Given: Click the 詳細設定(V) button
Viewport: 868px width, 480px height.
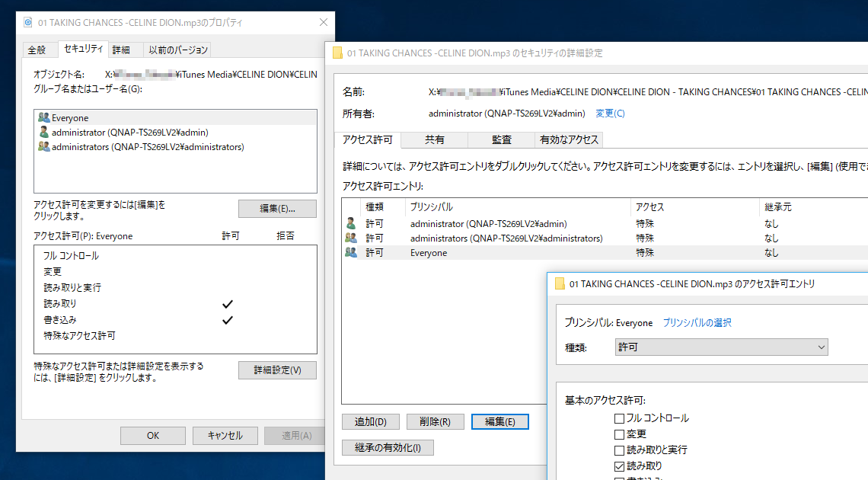Looking at the screenshot, I should tap(277, 370).
